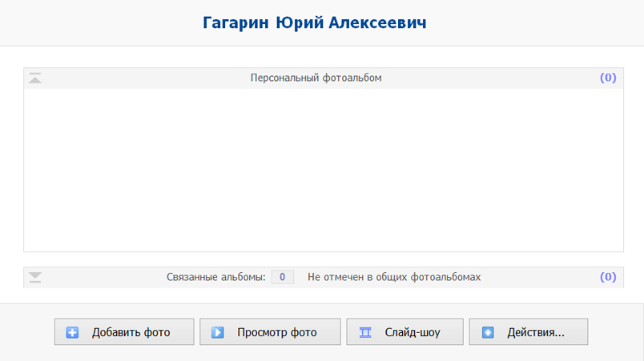Click the Связанные альбомы: label
The width and height of the screenshot is (644, 361).
tap(216, 277)
